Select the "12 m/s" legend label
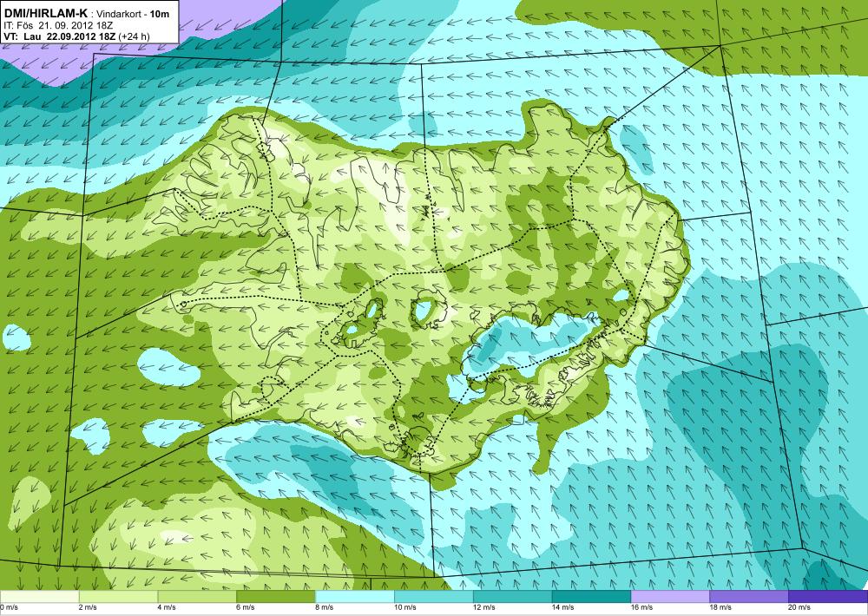868x616 pixels. 484,607
